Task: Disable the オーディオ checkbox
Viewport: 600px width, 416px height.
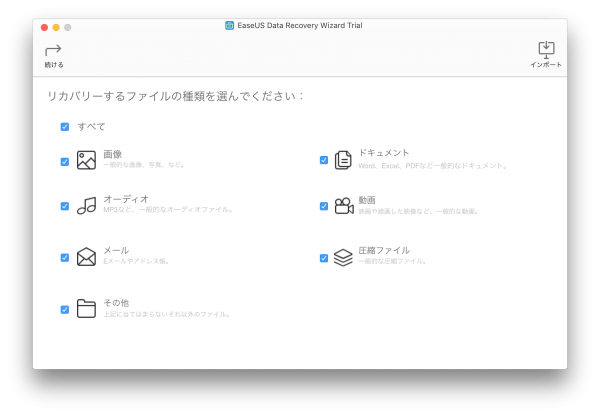Action: (x=65, y=206)
